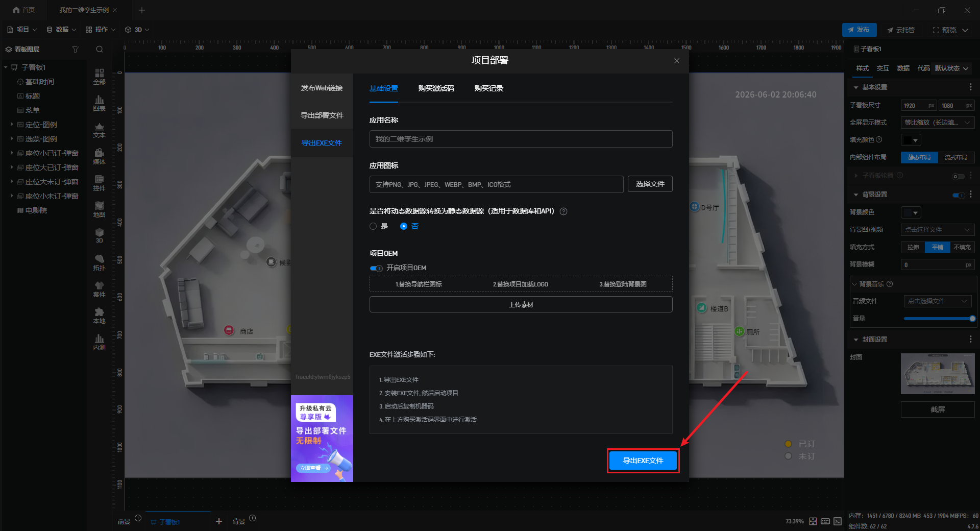Select the 文本 text components icon

click(x=99, y=130)
